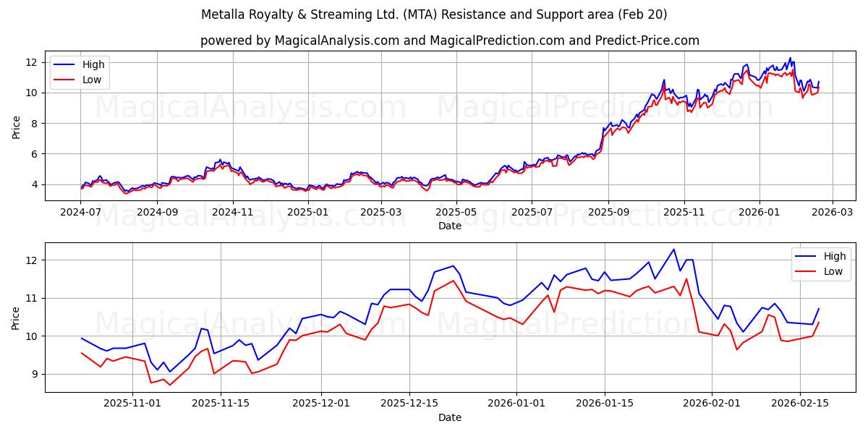Click the bottom chart 'Price' axis label
Image resolution: width=868 pixels, height=434 pixels.
(17, 318)
